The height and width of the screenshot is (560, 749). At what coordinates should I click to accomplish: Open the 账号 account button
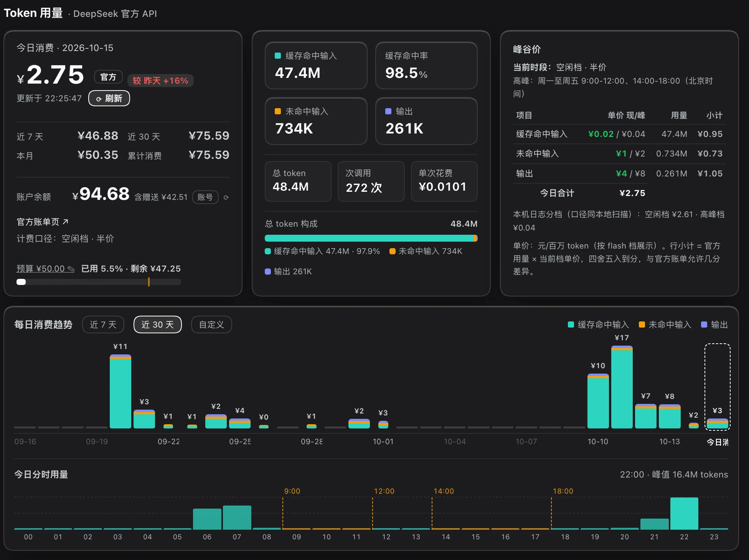tap(205, 197)
